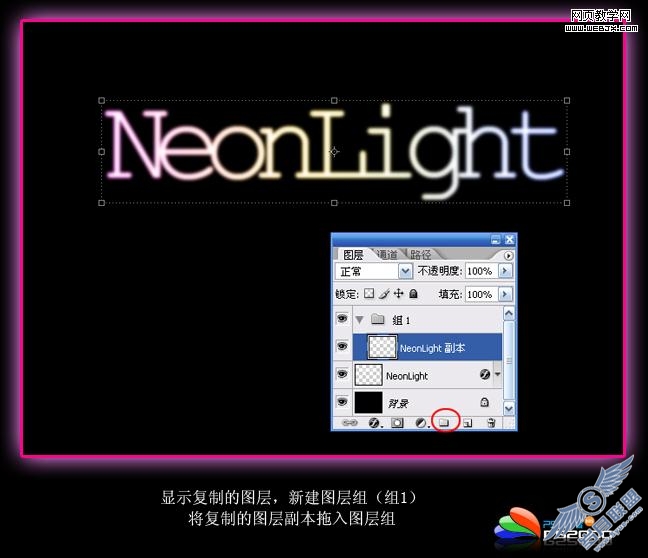Open the 正常 blend mode dropdown
648x558 pixels.
click(x=373, y=272)
